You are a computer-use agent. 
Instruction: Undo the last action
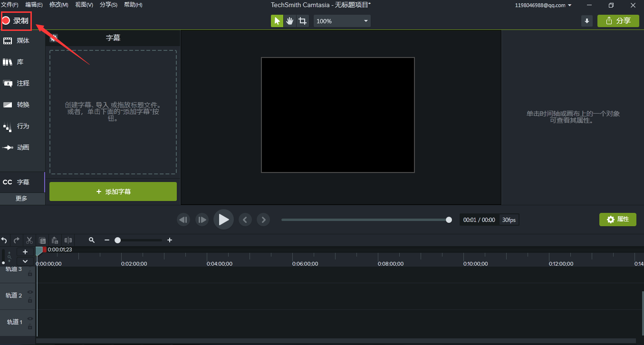[x=4, y=240]
